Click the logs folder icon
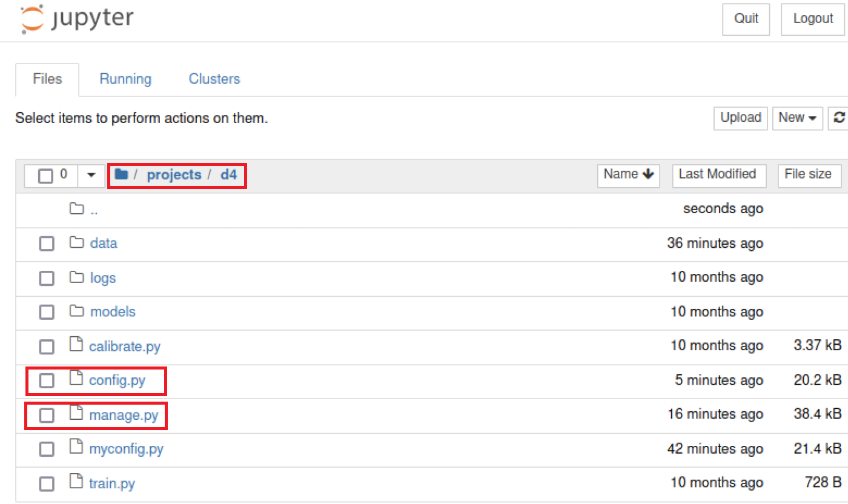Image resolution: width=848 pixels, height=504 pixels. [76, 277]
